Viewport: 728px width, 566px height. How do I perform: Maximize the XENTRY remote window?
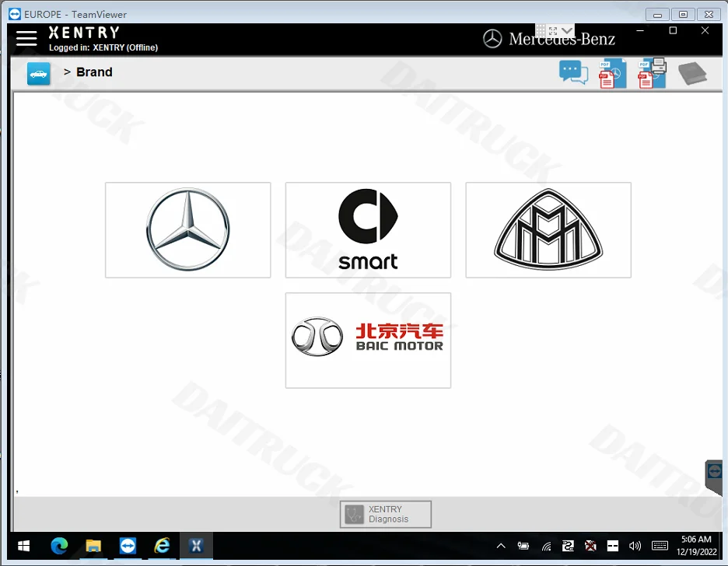tap(673, 30)
